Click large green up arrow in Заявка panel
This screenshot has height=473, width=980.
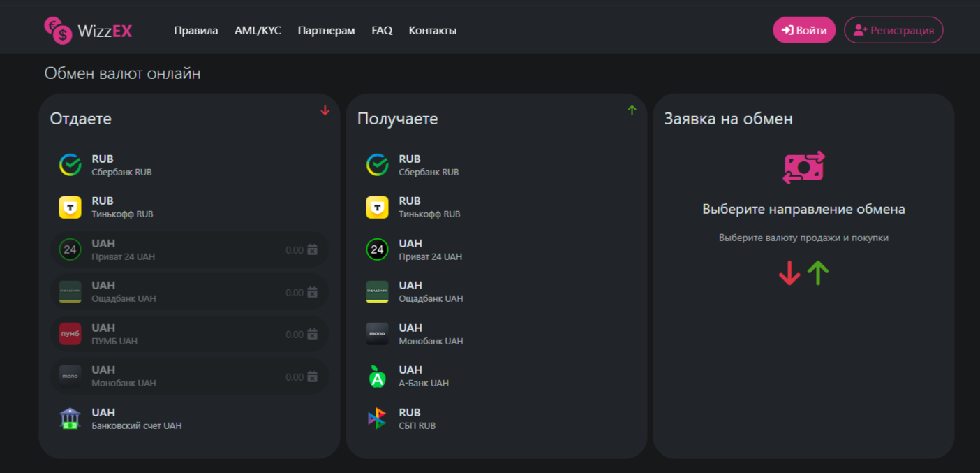[x=818, y=273]
